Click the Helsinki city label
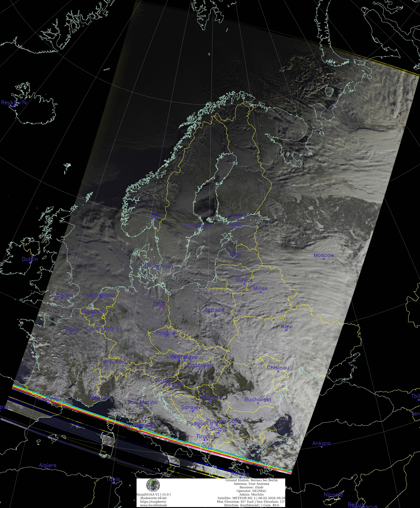Image resolution: width=420 pixels, height=508 pixels. pyautogui.click(x=238, y=215)
